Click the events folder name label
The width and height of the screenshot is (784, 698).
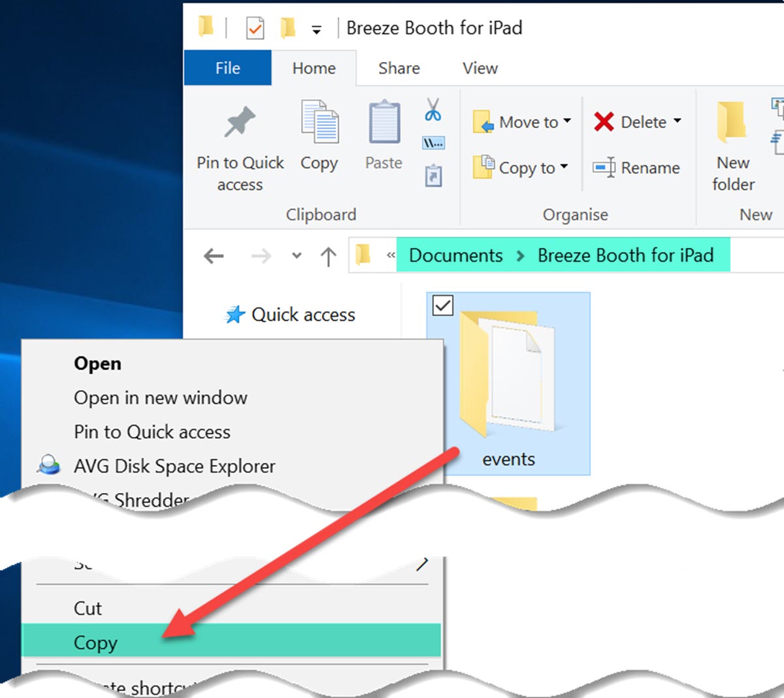508,460
